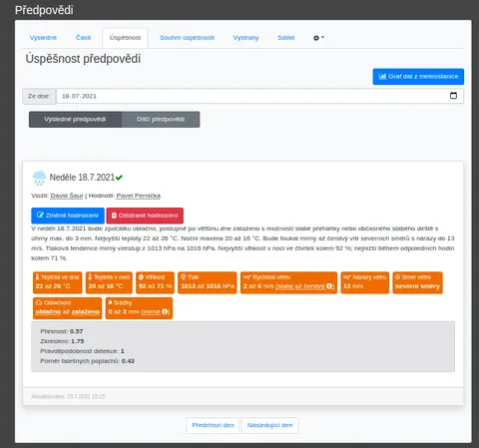This screenshot has height=448, width=479.
Task: Click info icon in Srážky badge
Action: (x=165, y=312)
